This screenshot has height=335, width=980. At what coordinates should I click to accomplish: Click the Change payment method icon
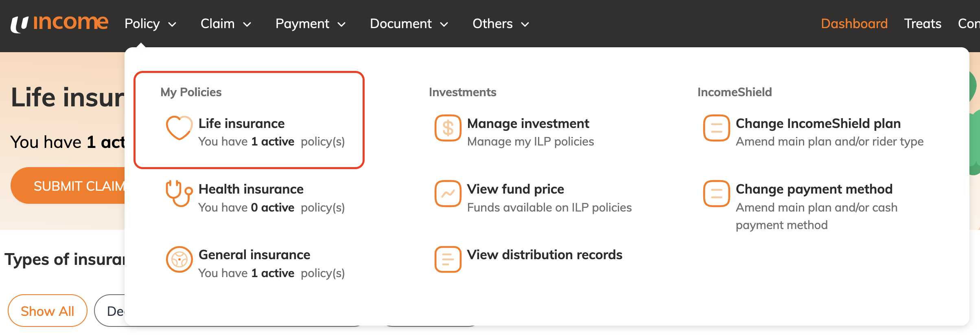pyautogui.click(x=716, y=194)
